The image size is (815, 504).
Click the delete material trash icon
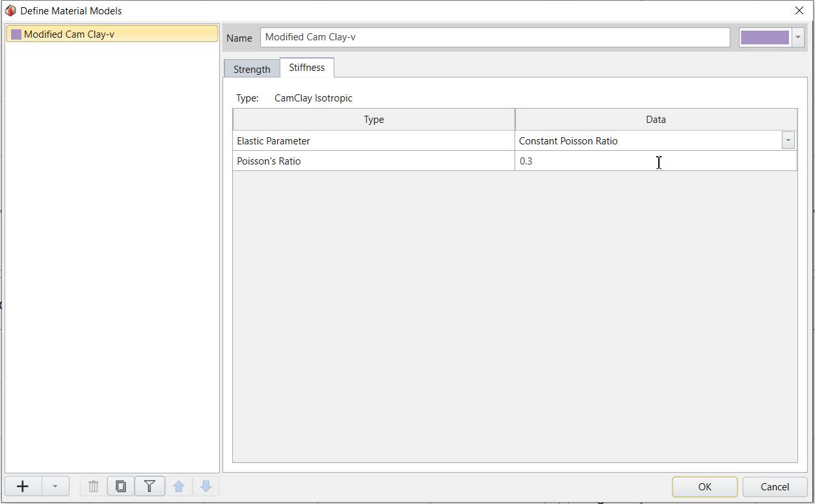coord(93,486)
